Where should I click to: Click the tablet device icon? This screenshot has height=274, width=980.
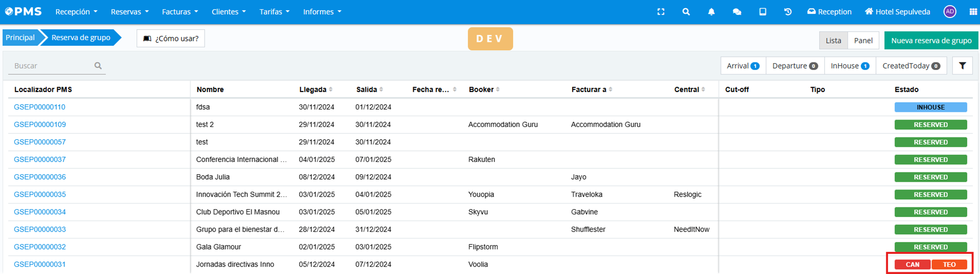763,12
